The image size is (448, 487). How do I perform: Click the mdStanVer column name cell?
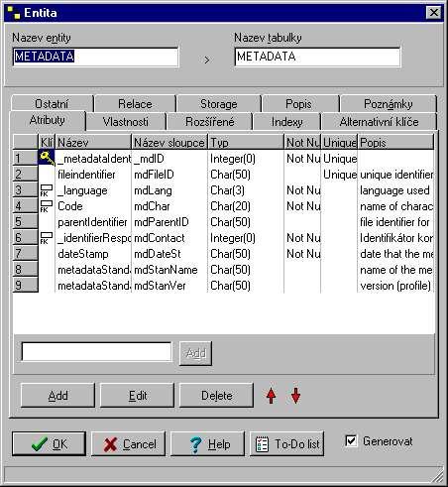(x=169, y=286)
